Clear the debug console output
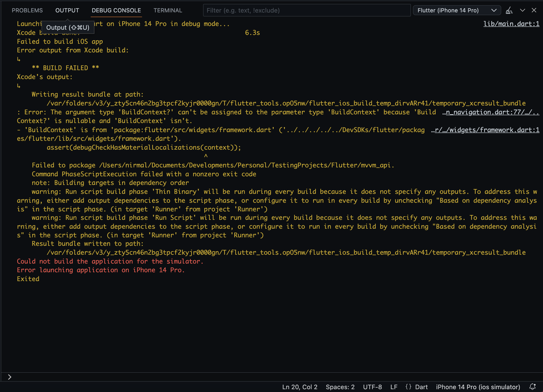This screenshot has width=543, height=392. point(509,10)
